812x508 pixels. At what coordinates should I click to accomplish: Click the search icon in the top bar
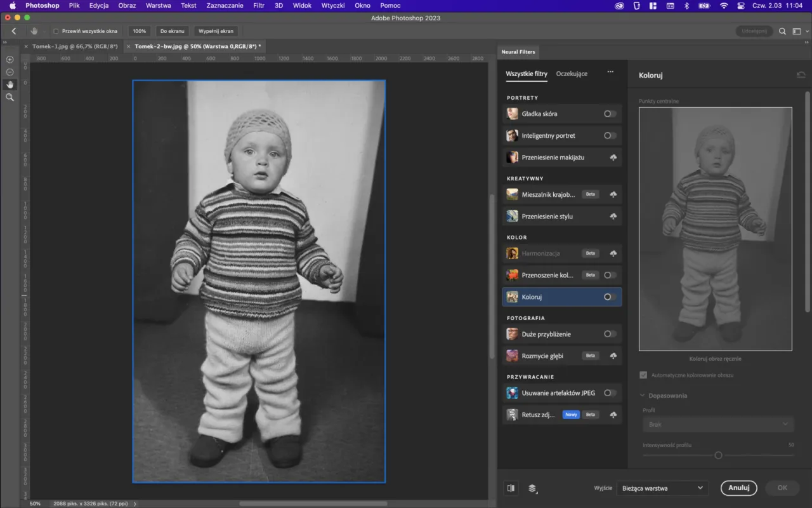click(782, 30)
